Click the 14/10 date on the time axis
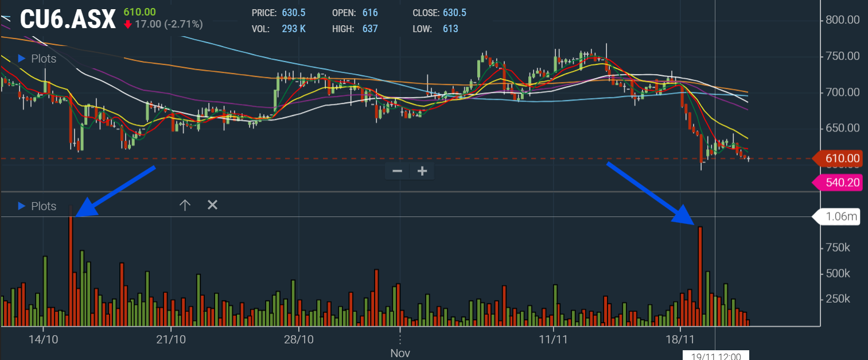 coord(44,339)
